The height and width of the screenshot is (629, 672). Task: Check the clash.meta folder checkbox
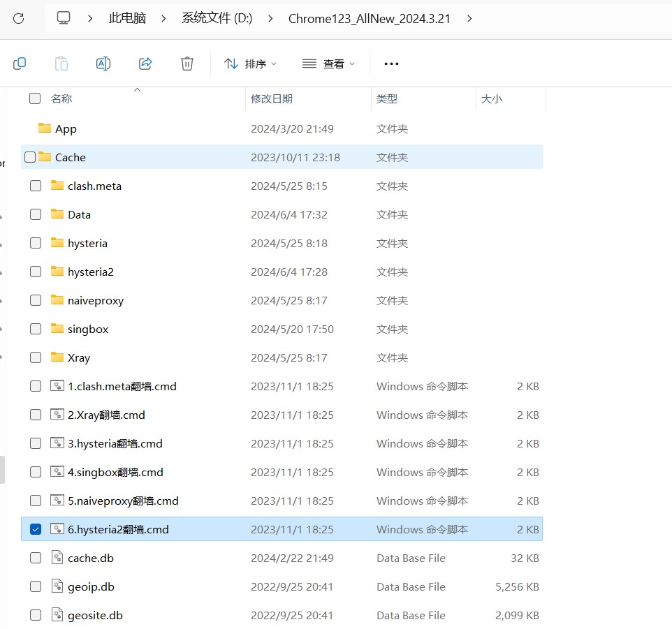pos(36,186)
